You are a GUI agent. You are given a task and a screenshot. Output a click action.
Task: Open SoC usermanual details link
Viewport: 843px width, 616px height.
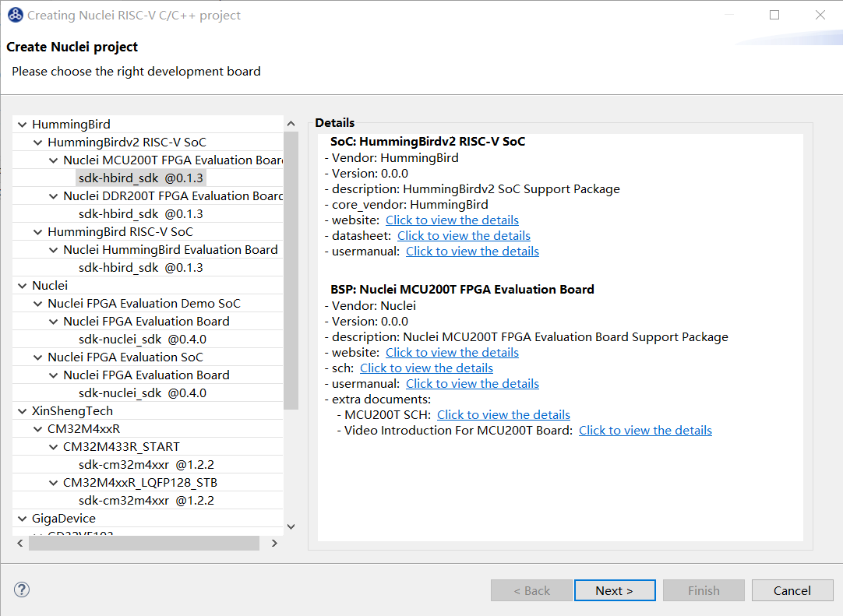click(473, 251)
